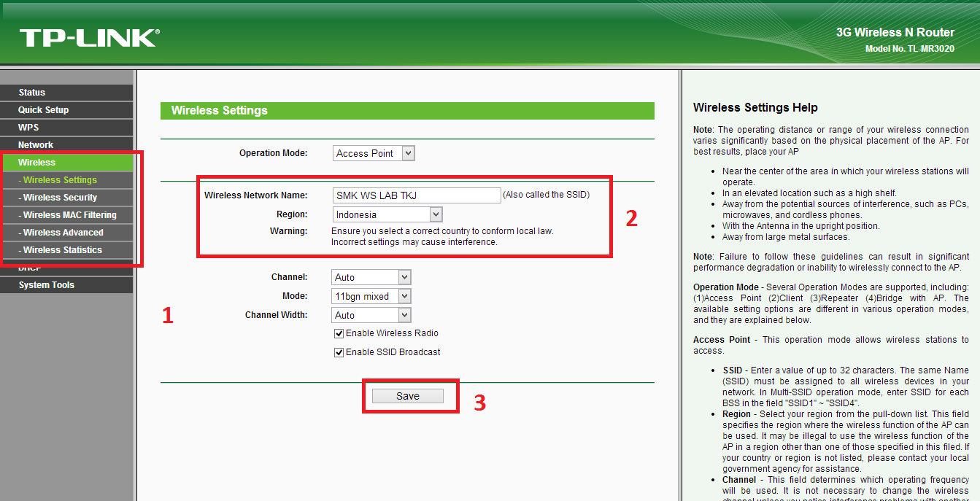Toggle Enable Wireless Radio checkbox

339,333
